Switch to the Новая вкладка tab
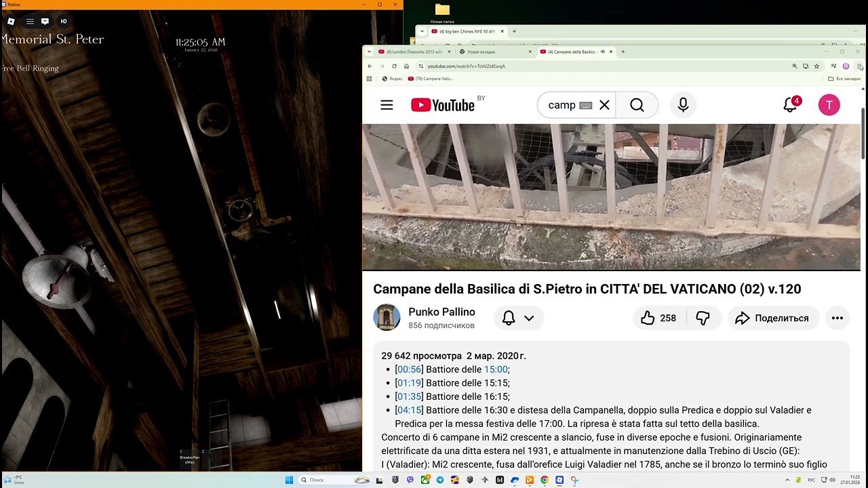The image size is (868, 488). coord(494,52)
